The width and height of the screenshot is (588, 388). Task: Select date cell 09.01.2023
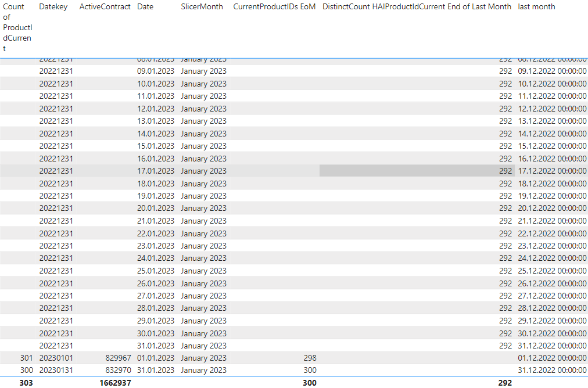point(156,71)
